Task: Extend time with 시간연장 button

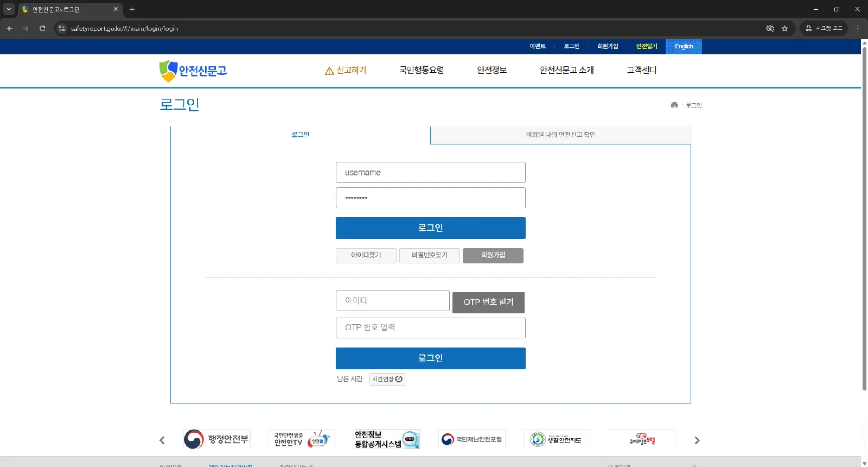Action: coord(387,379)
